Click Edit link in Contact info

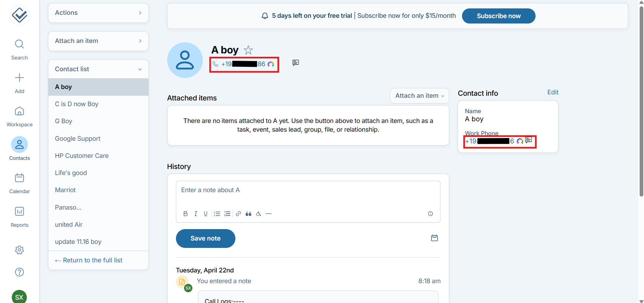553,92
